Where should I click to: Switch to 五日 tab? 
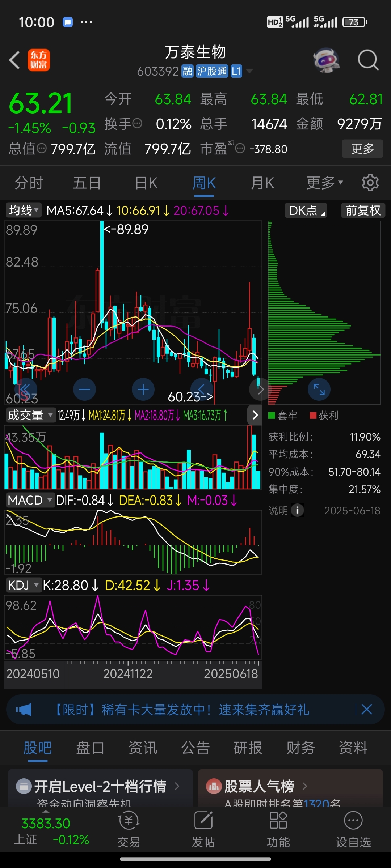coord(87,183)
